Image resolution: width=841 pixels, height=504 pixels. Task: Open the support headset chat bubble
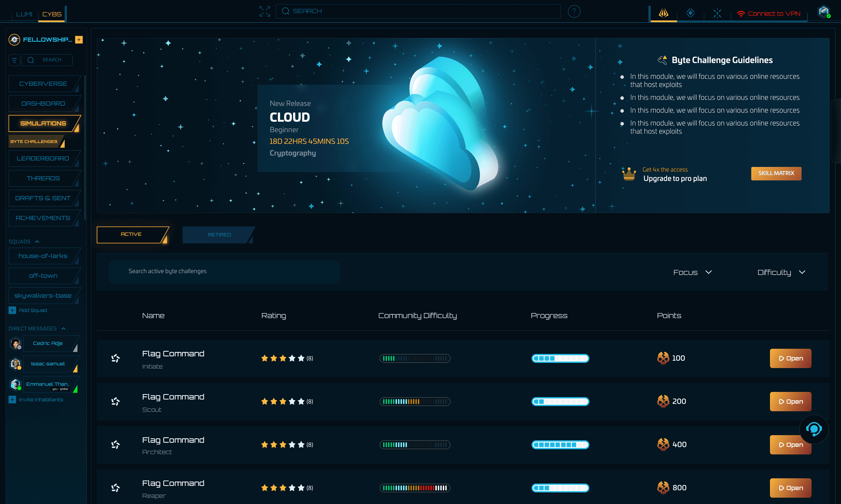pos(814,429)
